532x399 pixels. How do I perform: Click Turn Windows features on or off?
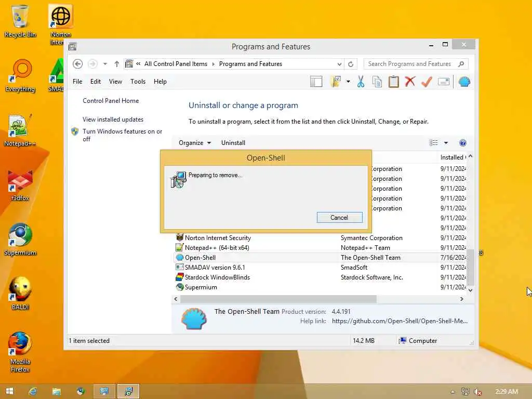tap(122, 135)
